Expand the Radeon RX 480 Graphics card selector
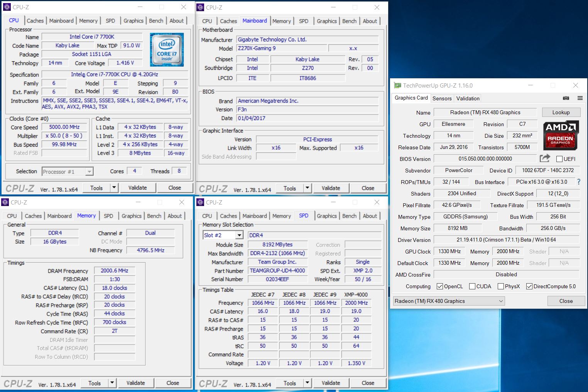588x392 pixels. pyautogui.click(x=501, y=301)
